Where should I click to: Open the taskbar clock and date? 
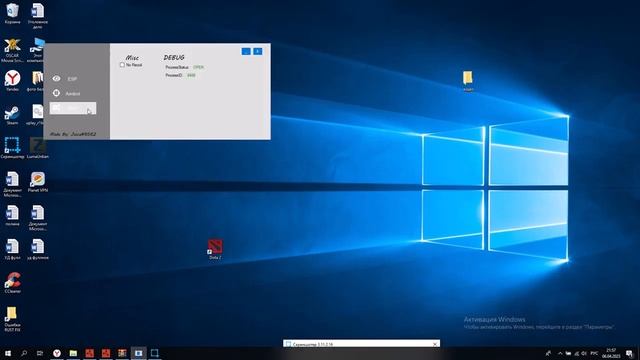click(611, 353)
